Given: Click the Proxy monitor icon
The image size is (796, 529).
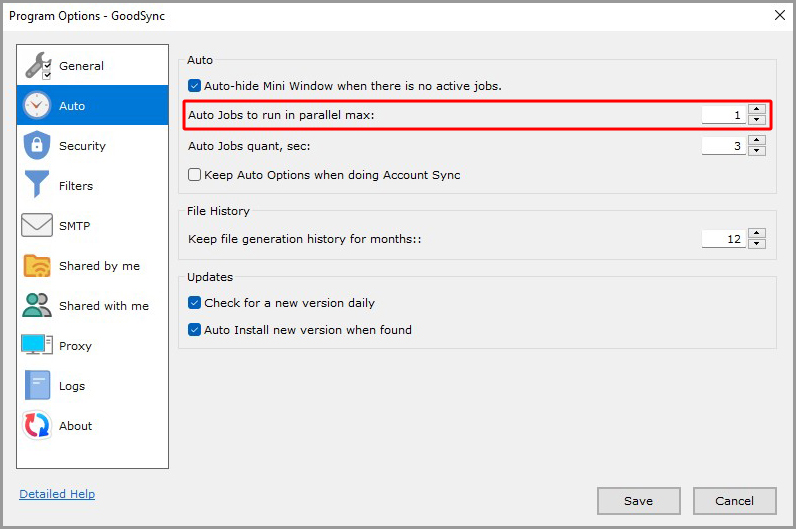Looking at the screenshot, I should point(37,346).
